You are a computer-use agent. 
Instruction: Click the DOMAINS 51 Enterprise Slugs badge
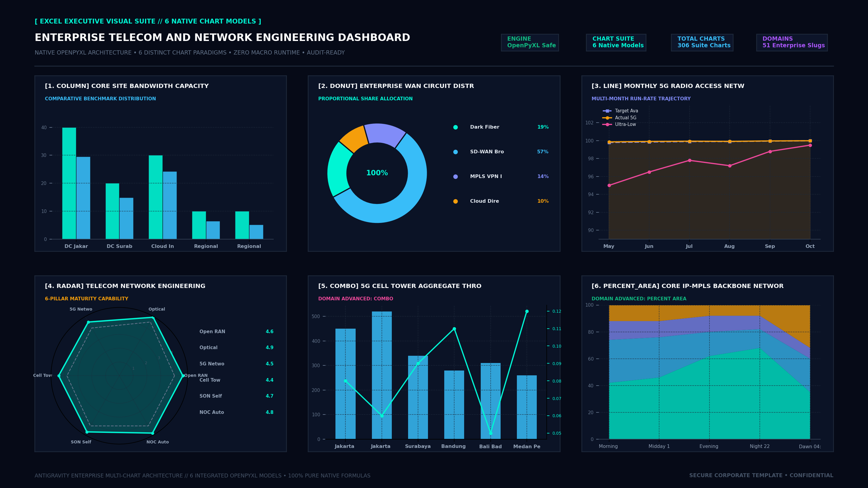(792, 42)
